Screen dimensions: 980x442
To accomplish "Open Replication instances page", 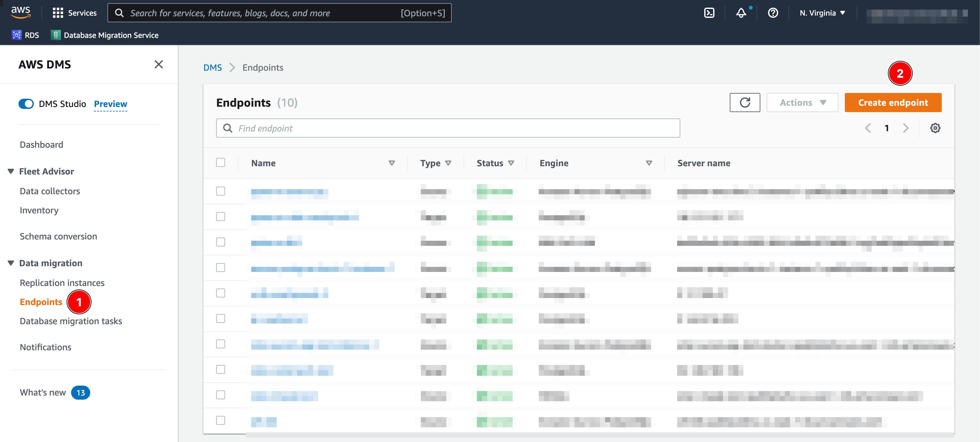I will (x=62, y=283).
